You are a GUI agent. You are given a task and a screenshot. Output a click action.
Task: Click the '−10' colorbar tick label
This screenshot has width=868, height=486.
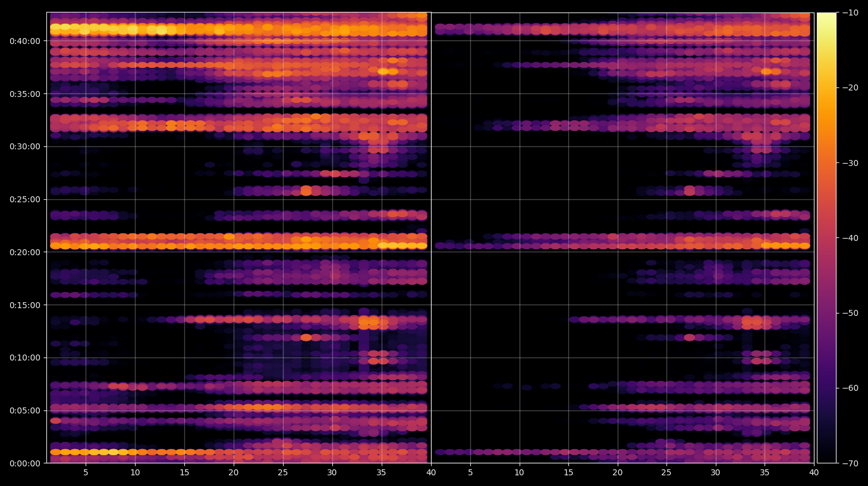(x=850, y=12)
